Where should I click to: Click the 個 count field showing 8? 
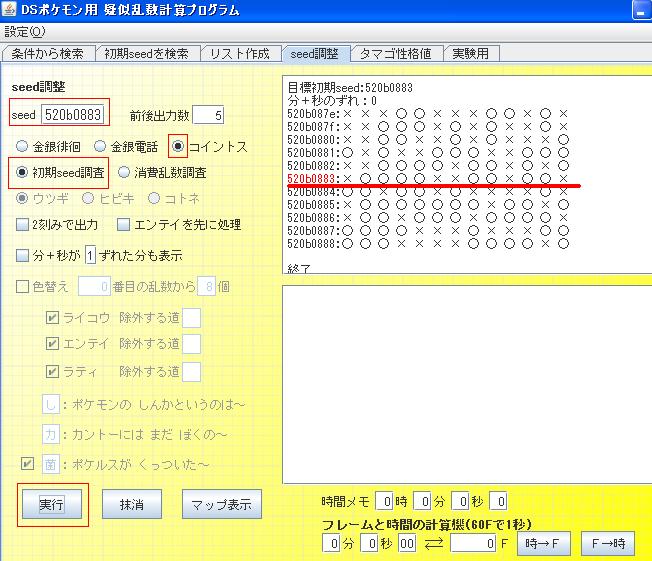(x=207, y=286)
